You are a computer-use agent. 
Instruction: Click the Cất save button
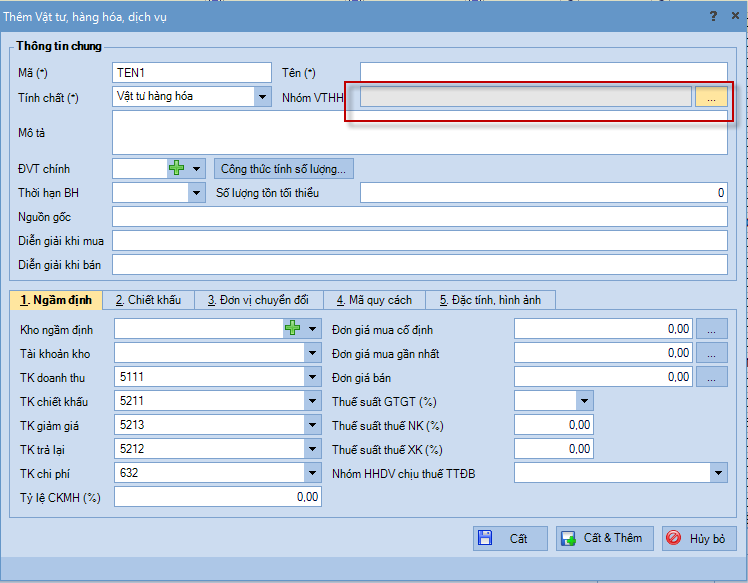[x=510, y=538]
